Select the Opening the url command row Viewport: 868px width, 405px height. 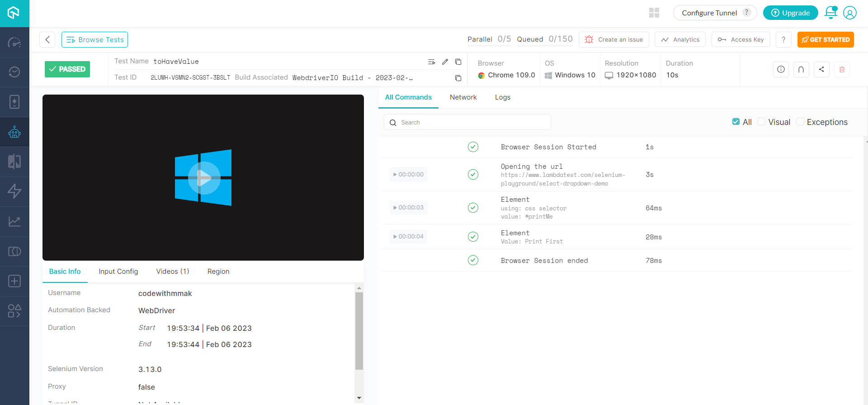(616, 175)
